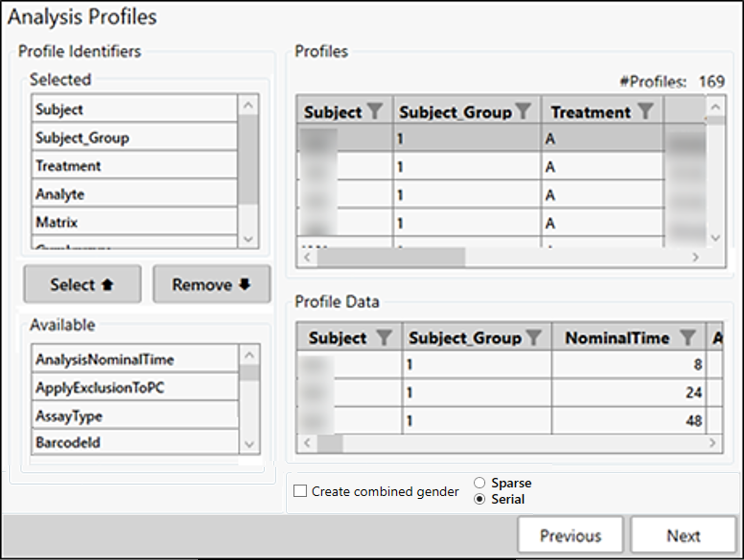This screenshot has height=560, width=744.
Task: Pick BarcodeId in Available list
Action: pyautogui.click(x=135, y=442)
